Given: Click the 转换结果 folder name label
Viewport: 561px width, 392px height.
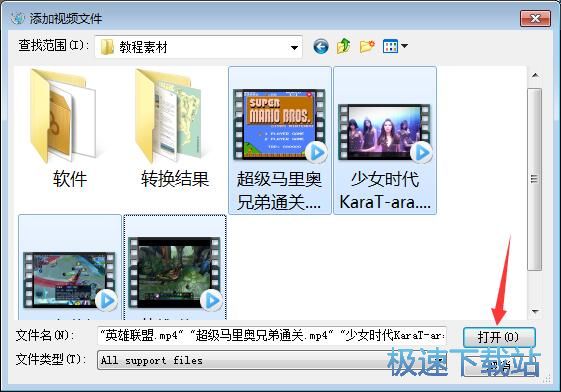Looking at the screenshot, I should click(x=175, y=178).
